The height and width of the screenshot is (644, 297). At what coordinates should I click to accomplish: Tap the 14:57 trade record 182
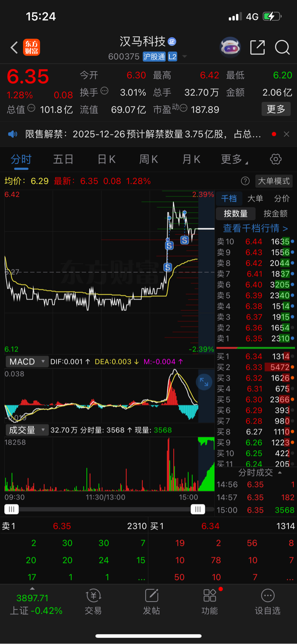[x=255, y=497]
